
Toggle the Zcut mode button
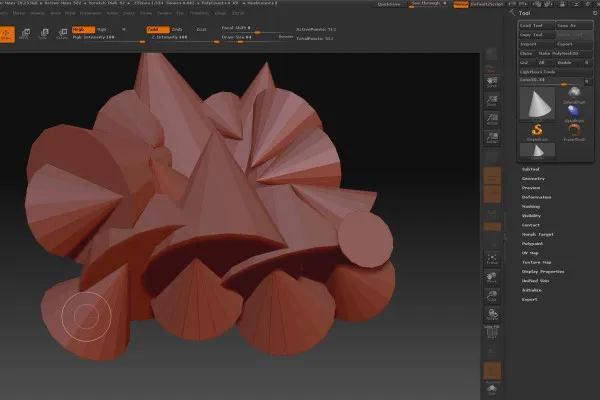(x=201, y=29)
